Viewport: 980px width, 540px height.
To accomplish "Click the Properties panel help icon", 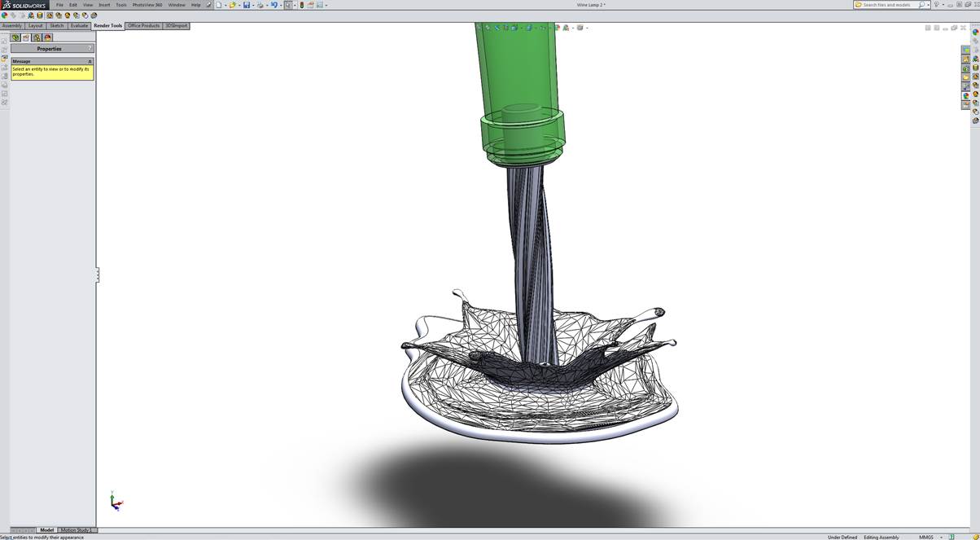I will (x=90, y=48).
